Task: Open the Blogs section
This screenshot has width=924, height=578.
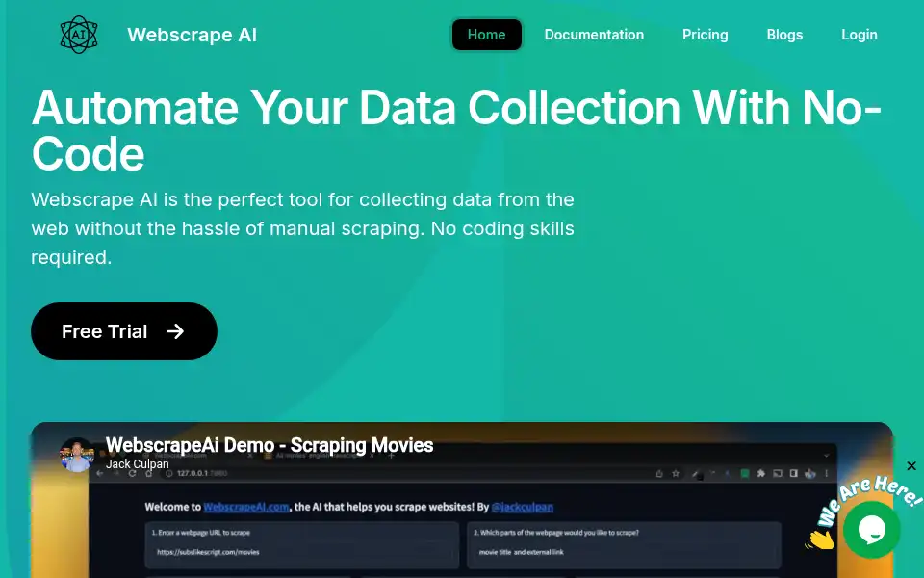Action: pyautogui.click(x=784, y=35)
